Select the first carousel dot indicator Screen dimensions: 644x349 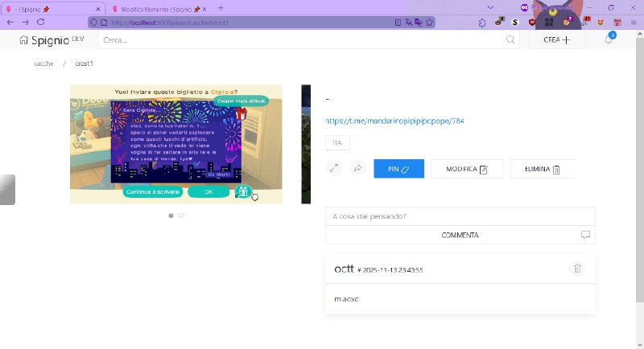pos(171,216)
